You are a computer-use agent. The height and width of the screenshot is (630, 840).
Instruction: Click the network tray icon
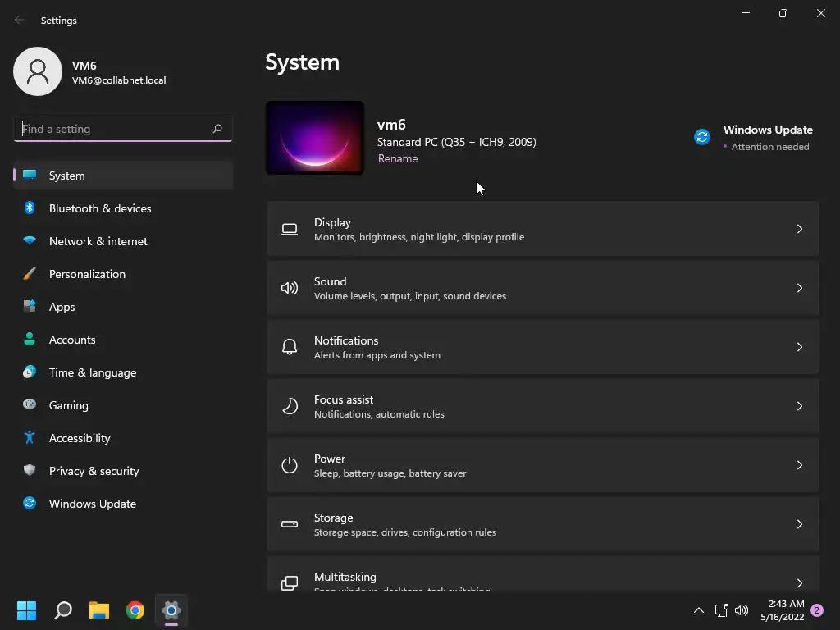[721, 610]
